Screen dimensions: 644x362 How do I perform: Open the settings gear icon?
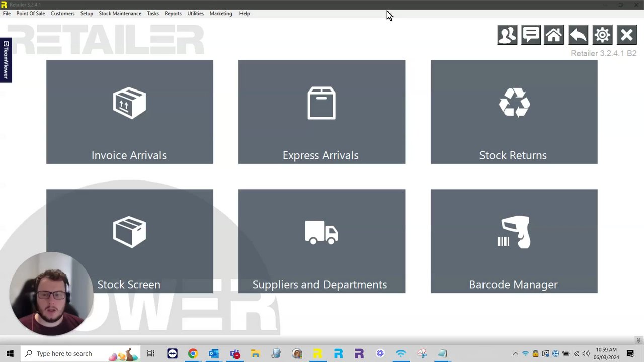pyautogui.click(x=602, y=35)
